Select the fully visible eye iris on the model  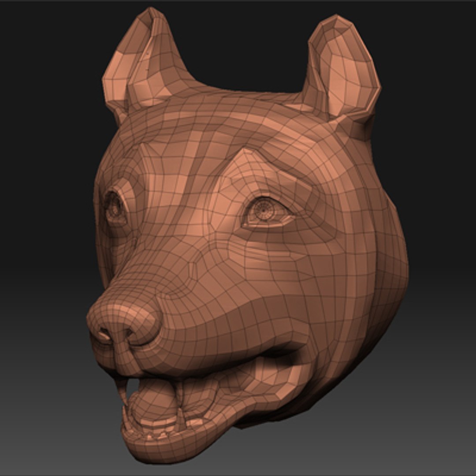coord(263,210)
